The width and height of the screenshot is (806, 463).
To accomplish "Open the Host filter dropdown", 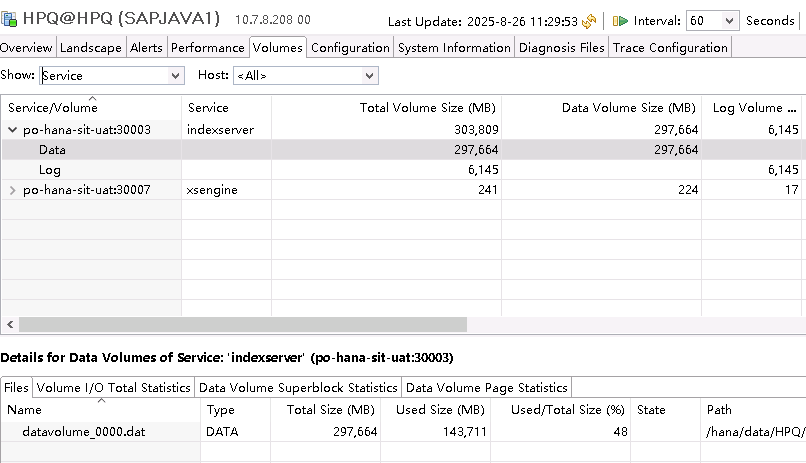I will tap(305, 75).
